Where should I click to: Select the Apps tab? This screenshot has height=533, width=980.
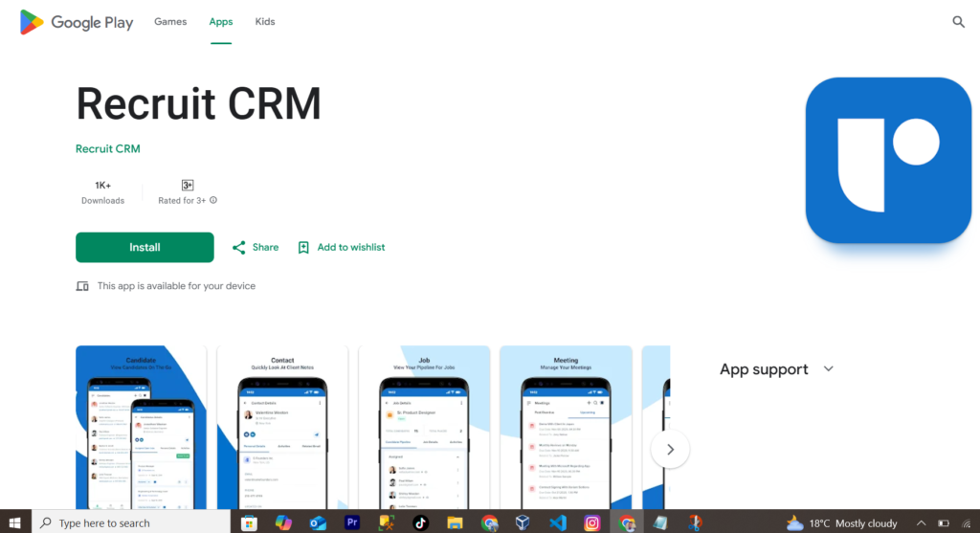click(x=221, y=22)
